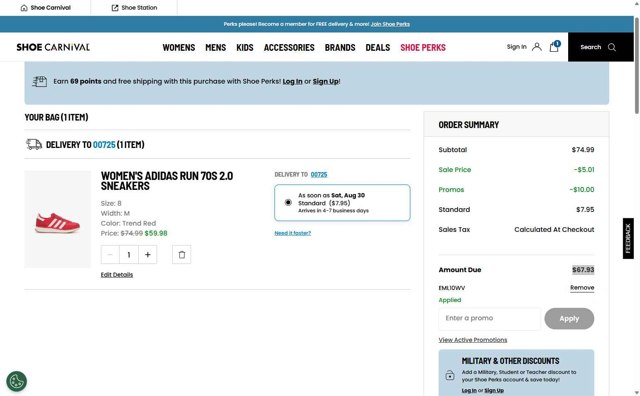Open cookie preferences icon

tap(16, 381)
